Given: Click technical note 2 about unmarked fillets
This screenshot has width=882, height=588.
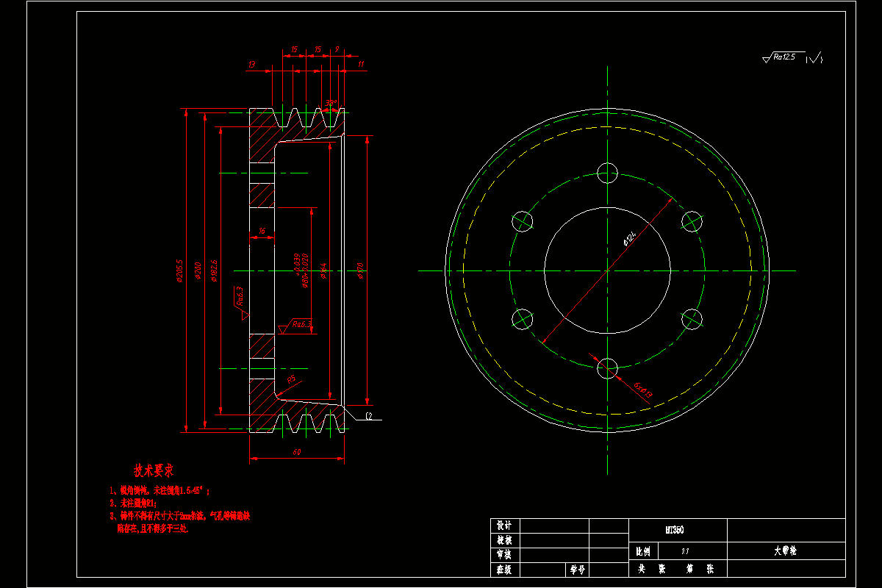Looking at the screenshot, I should coord(133,503).
